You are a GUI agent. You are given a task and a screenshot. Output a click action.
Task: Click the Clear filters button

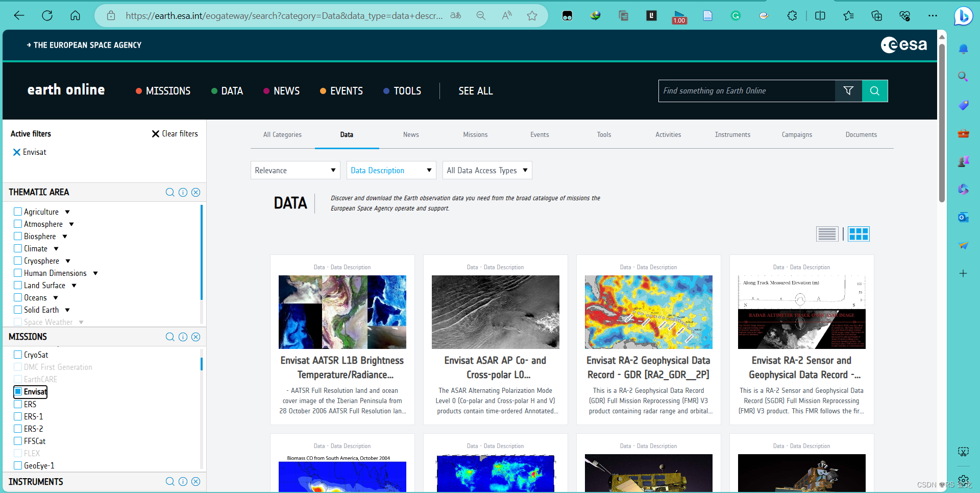click(x=175, y=134)
